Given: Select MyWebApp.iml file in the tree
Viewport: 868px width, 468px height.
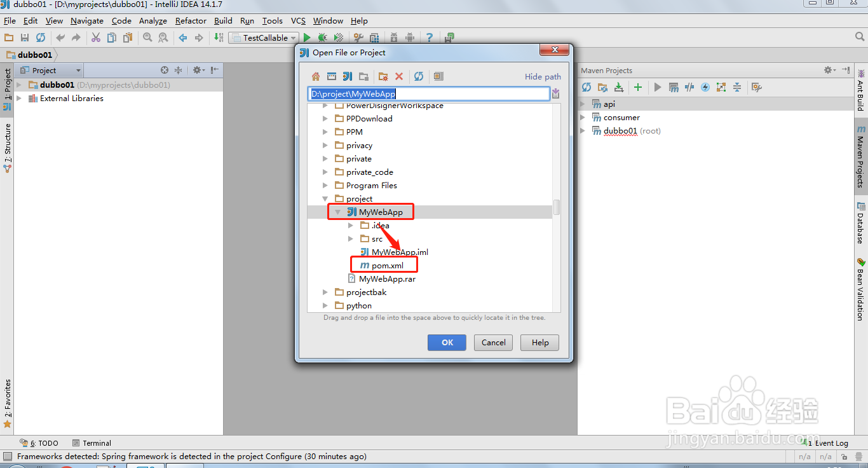Looking at the screenshot, I should pyautogui.click(x=394, y=252).
